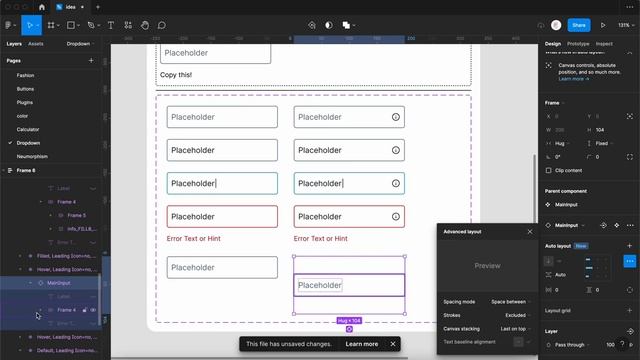Add a new file tab with plus
The height and width of the screenshot is (360, 640).
[98, 7]
